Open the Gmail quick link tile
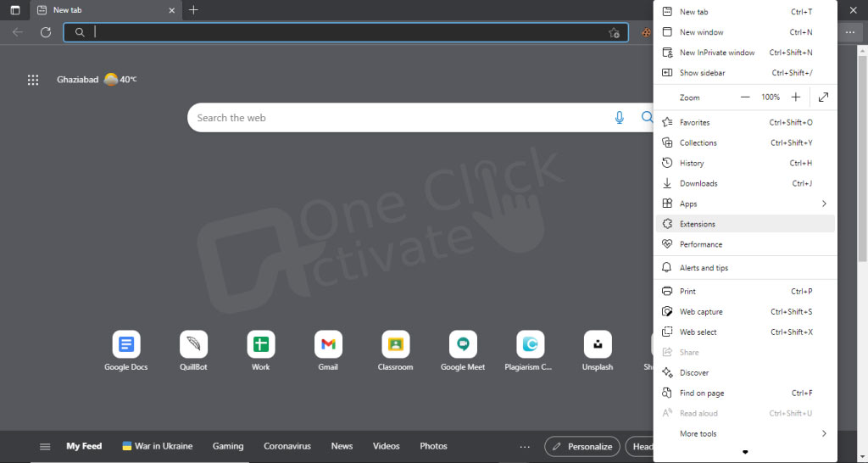The height and width of the screenshot is (463, 868). [x=328, y=350]
